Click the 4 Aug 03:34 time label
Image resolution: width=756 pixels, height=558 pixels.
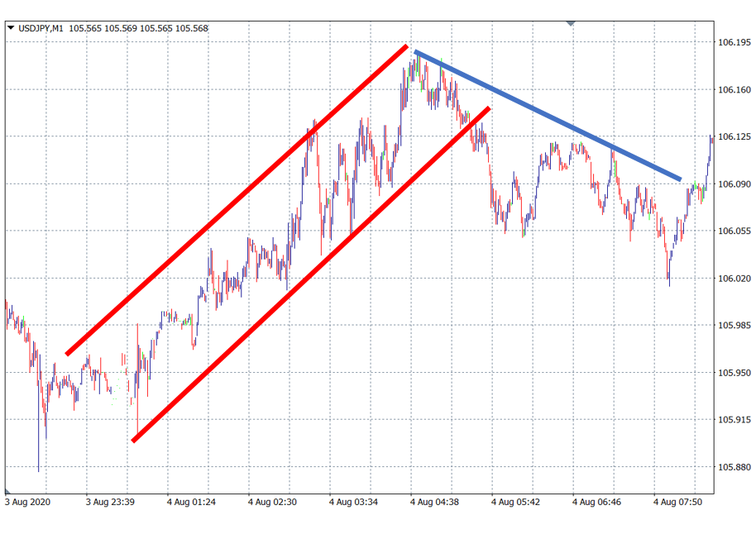pyautogui.click(x=356, y=501)
